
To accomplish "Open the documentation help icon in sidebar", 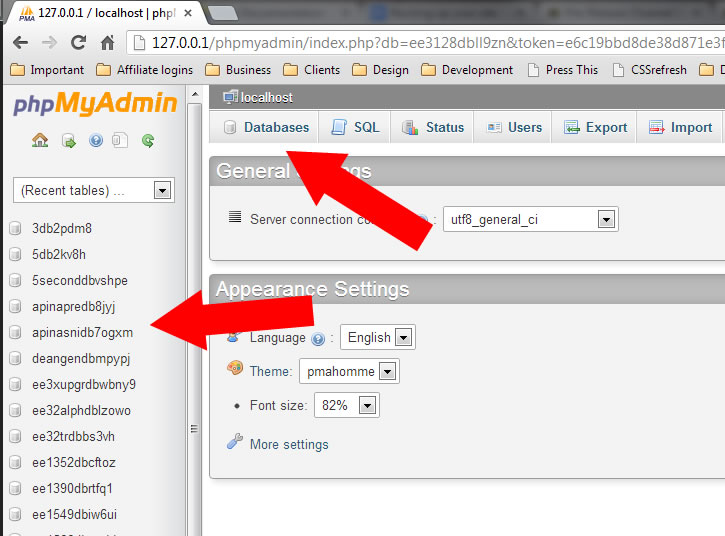I will tap(96, 140).
